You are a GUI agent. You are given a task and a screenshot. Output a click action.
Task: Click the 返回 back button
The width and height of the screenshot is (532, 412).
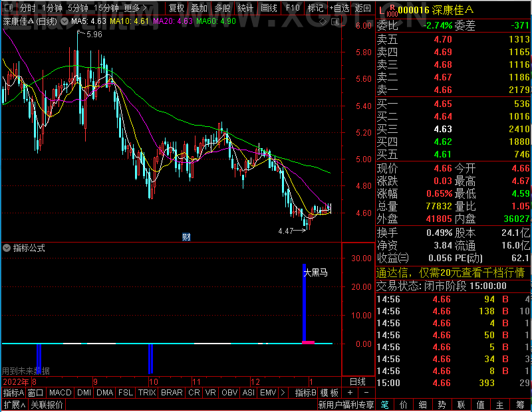(x=363, y=8)
